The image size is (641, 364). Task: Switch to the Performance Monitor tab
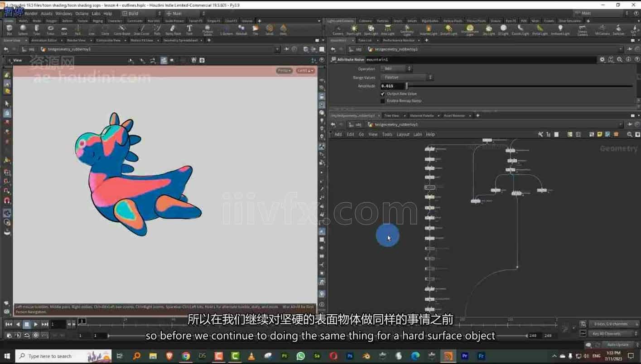click(x=399, y=40)
